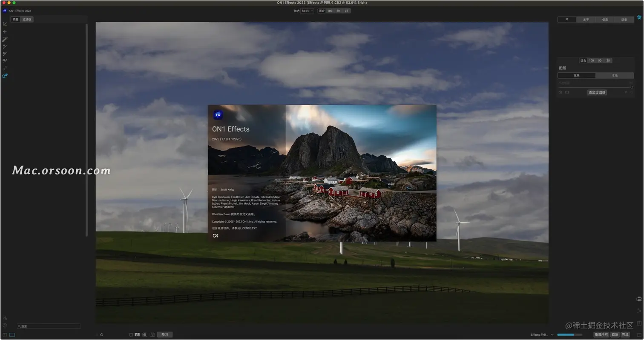Click the ON1 logo at splash bottom left
644x340 pixels.
216,236
